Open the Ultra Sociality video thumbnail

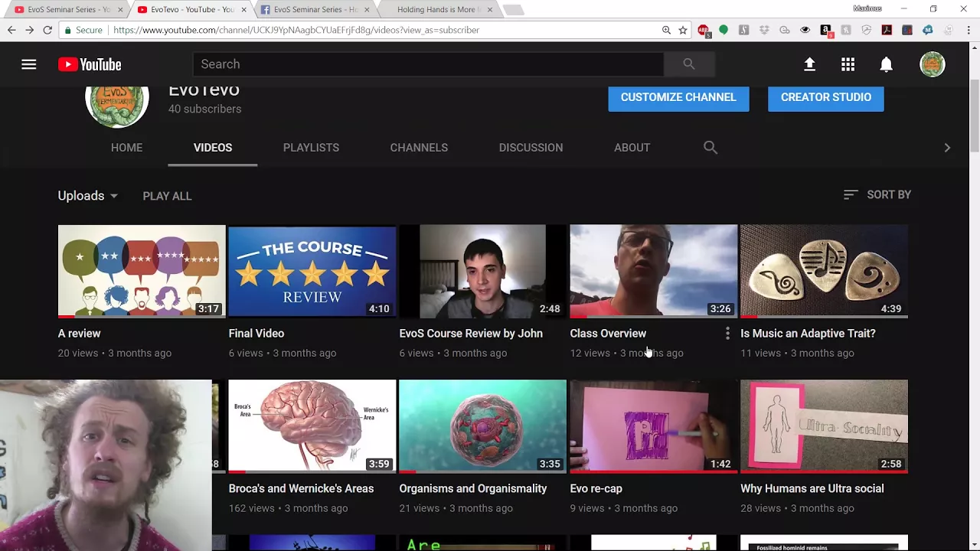click(825, 426)
